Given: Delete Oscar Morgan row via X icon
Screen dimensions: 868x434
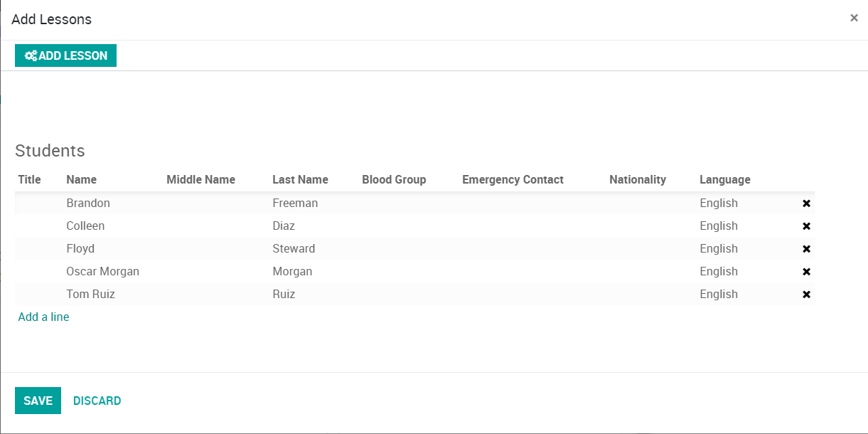Looking at the screenshot, I should [806, 272].
